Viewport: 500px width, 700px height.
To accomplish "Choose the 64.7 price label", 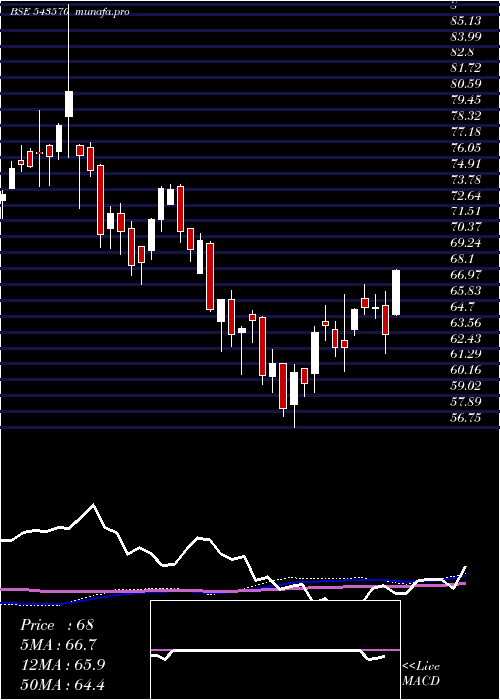I will tap(463, 307).
